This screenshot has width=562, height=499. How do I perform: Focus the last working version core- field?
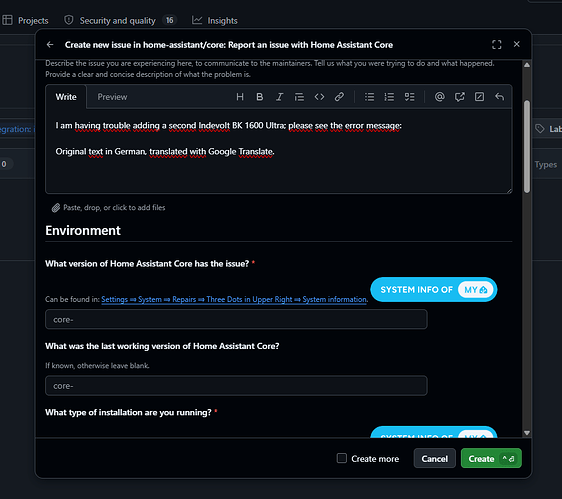point(236,386)
